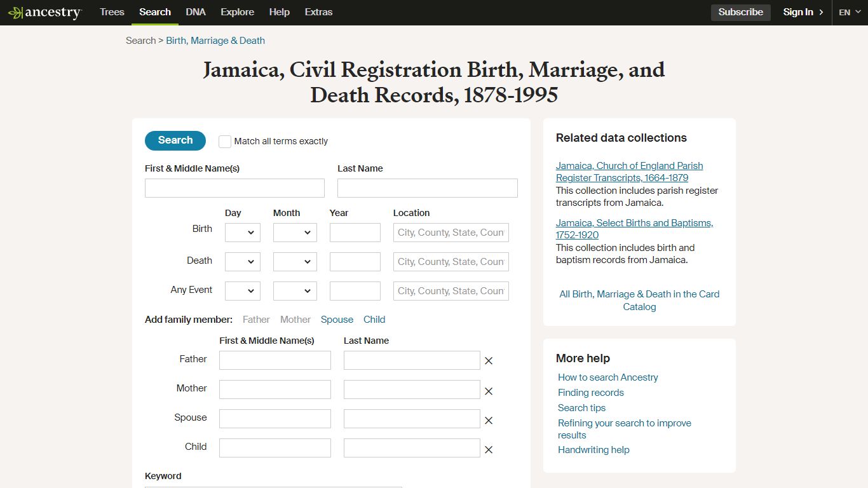Focus Spouse last name field
The width and height of the screenshot is (868, 488).
[412, 419]
